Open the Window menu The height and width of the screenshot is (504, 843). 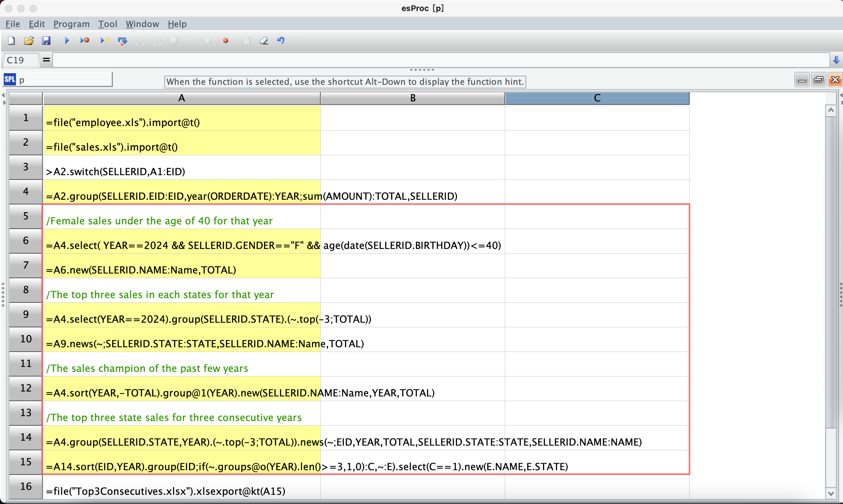coord(142,24)
